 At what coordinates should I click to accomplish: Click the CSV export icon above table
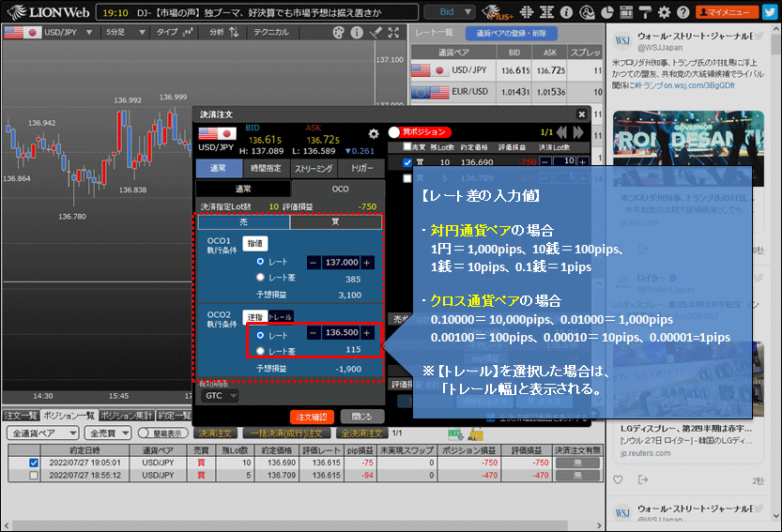tap(455, 434)
